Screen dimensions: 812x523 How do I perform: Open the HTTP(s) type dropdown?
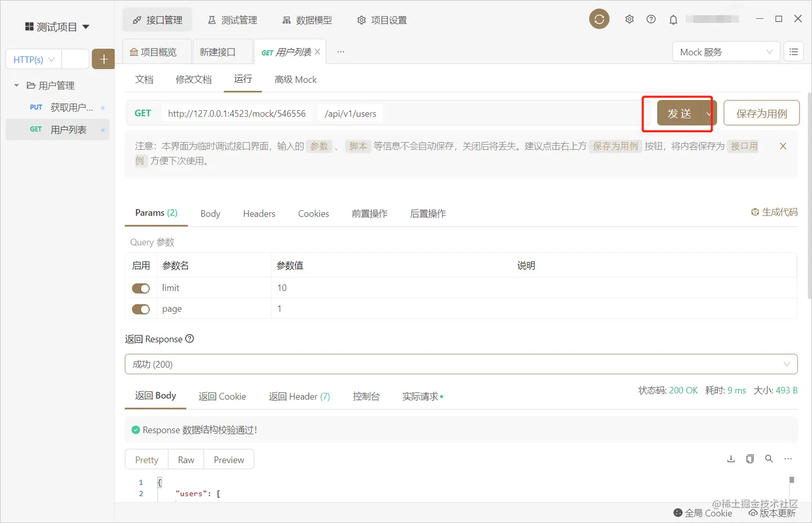pyautogui.click(x=34, y=60)
